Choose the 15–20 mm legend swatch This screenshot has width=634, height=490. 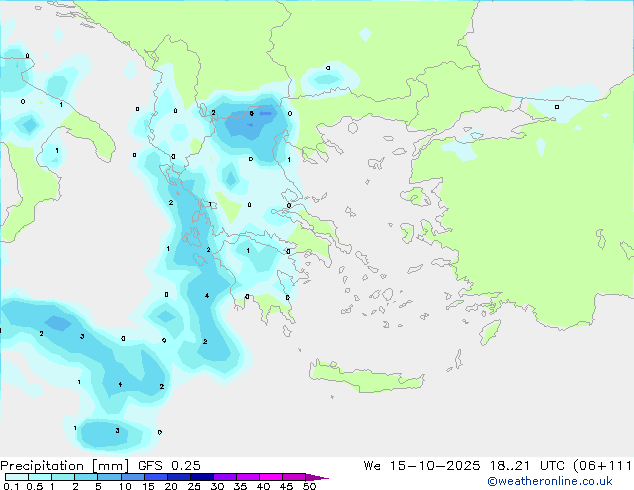click(155, 477)
